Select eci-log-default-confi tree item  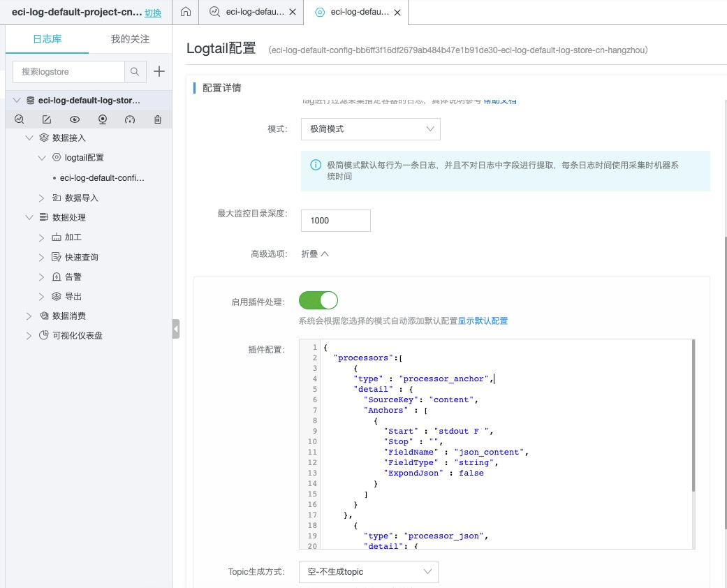tap(102, 177)
